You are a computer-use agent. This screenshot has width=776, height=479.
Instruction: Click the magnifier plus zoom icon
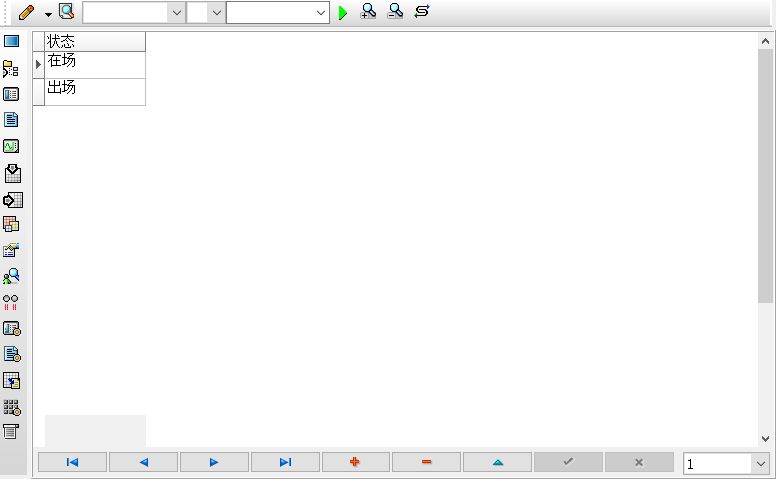369,11
